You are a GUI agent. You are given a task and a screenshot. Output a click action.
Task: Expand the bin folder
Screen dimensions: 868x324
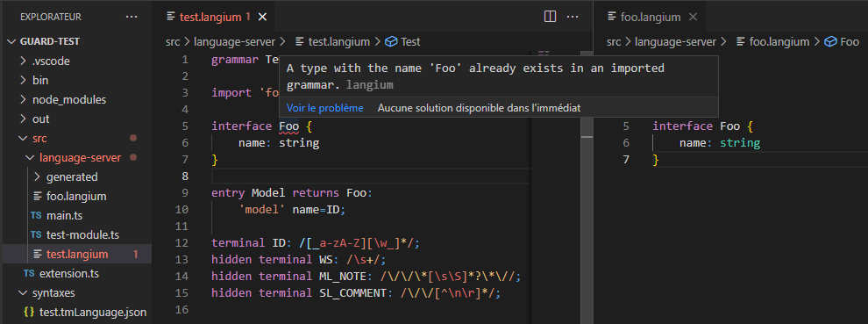click(x=23, y=81)
